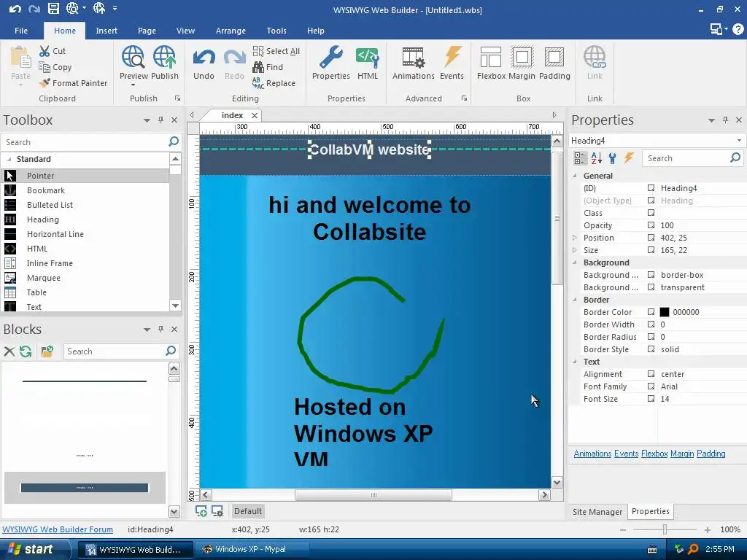Click the save icon in title bar
This screenshot has height=560, width=747.
click(53, 9)
